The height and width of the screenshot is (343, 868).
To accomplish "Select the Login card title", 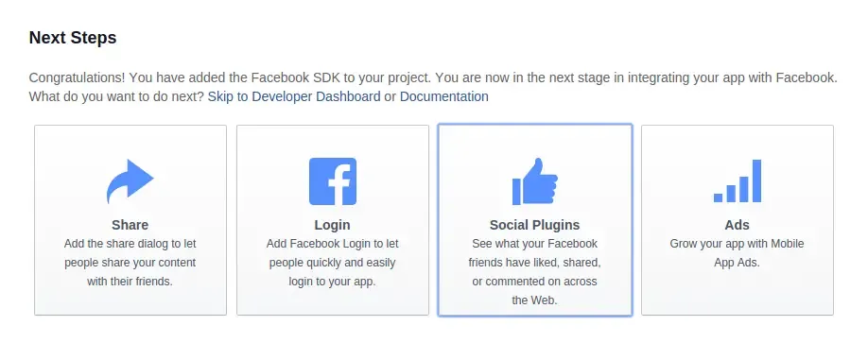I will 332,225.
